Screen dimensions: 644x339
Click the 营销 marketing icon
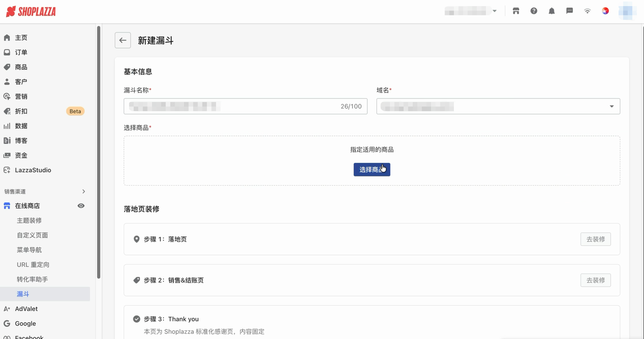(7, 97)
